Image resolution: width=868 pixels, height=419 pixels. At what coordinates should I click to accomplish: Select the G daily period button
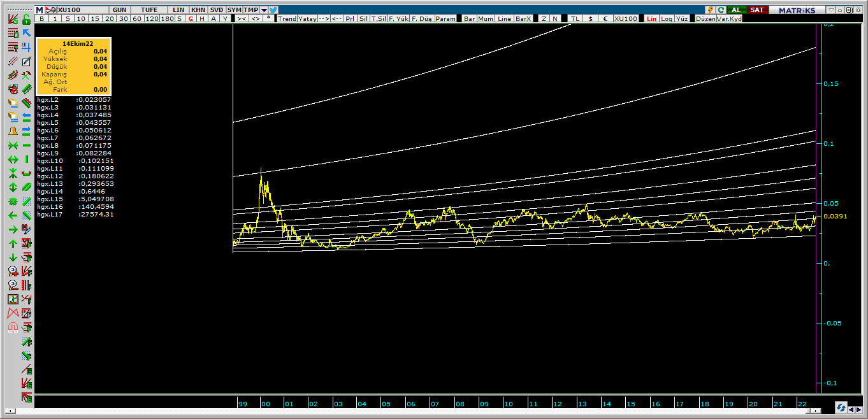pyautogui.click(x=191, y=18)
